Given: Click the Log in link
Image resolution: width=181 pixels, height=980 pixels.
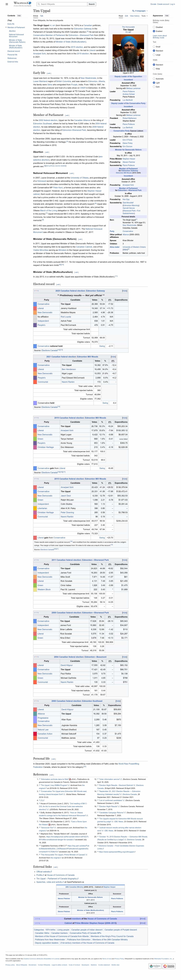Looking at the screenshot, I should coord(173,4).
